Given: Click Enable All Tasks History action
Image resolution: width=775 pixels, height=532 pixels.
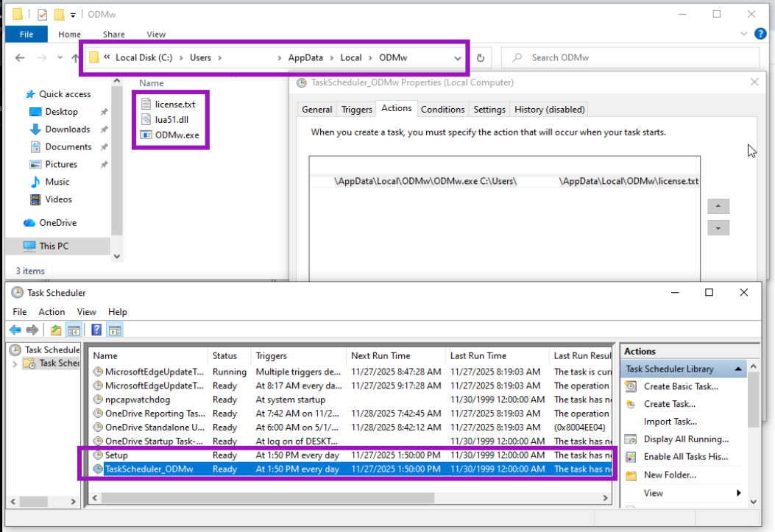Looking at the screenshot, I should 685,457.
